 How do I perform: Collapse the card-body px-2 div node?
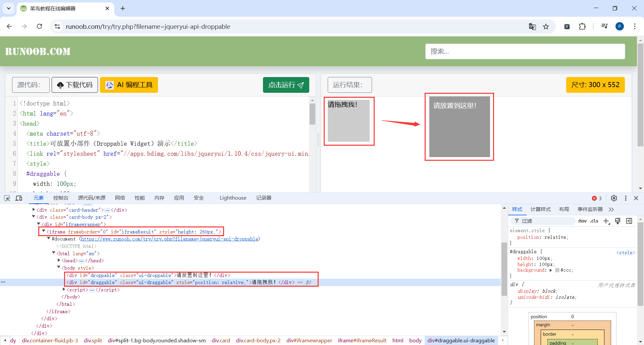click(34, 217)
